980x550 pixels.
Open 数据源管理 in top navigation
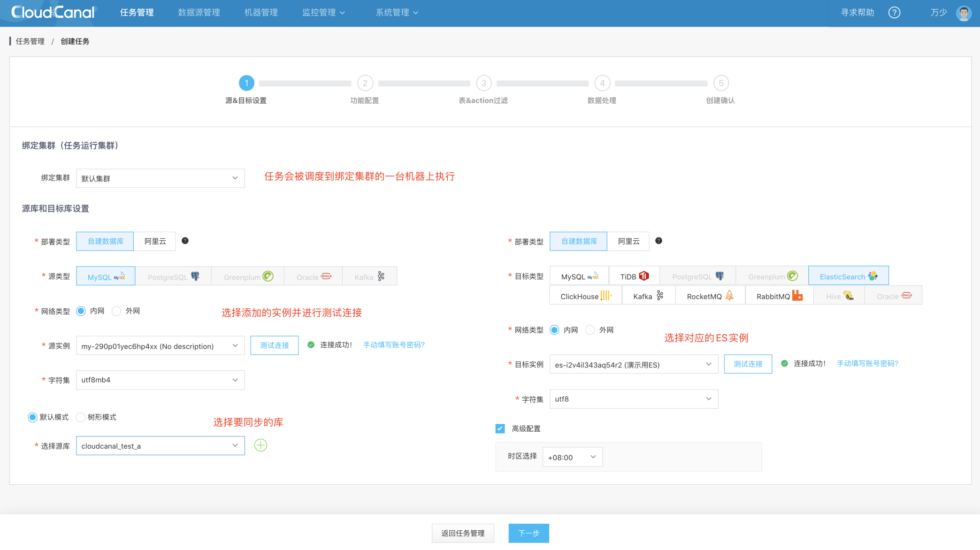coord(199,13)
